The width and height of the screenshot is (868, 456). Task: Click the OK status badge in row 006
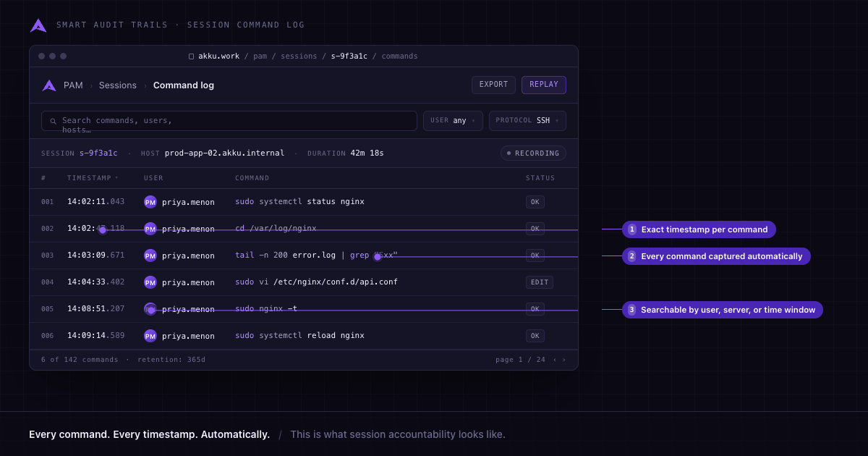tap(535, 336)
